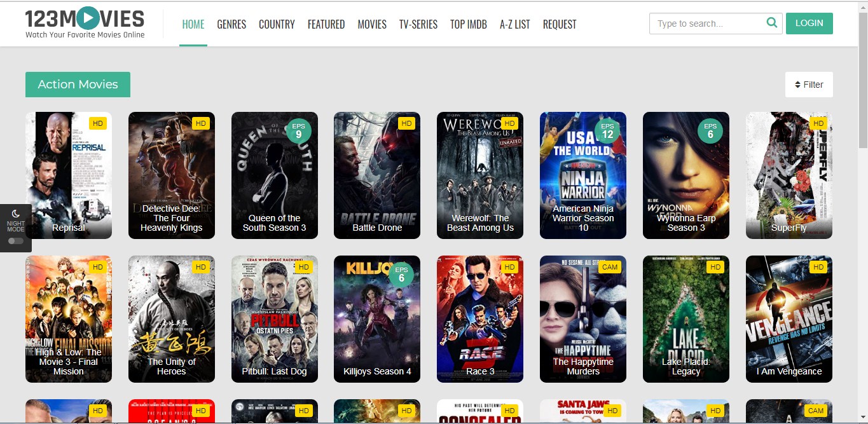The height and width of the screenshot is (424, 868).
Task: Open Werewolf: The Beast Among Us
Action: coord(480,175)
